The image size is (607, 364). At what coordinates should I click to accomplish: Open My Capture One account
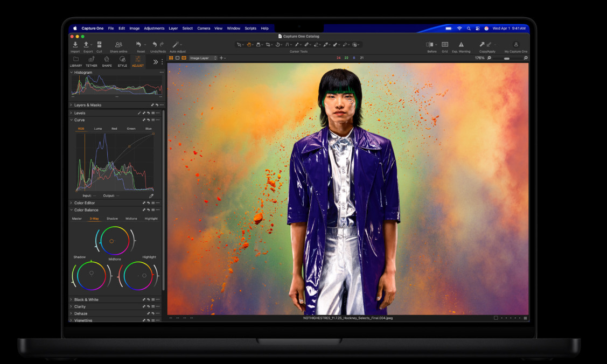click(515, 45)
